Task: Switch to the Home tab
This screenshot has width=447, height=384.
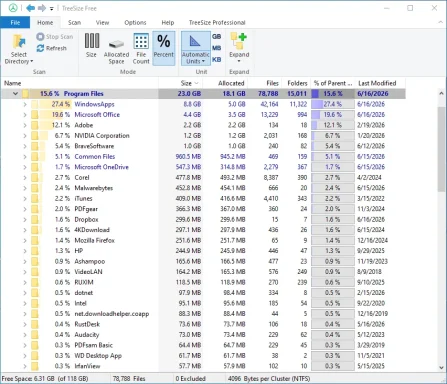Action: click(x=45, y=22)
